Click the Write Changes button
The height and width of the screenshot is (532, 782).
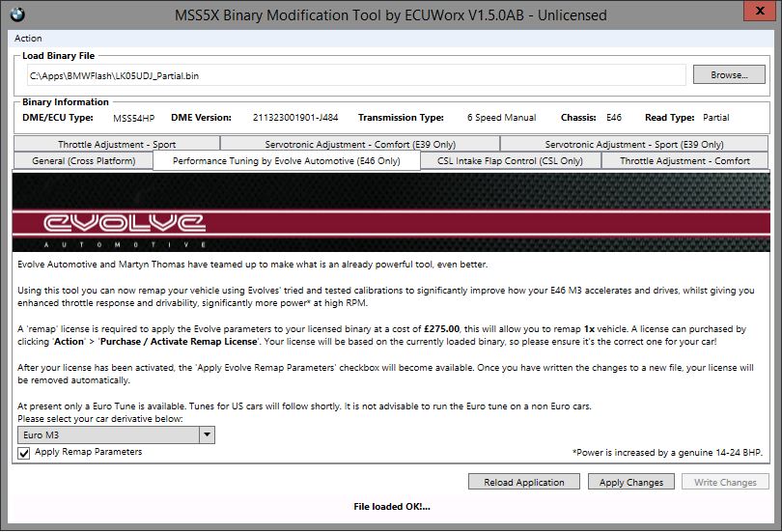[x=725, y=482]
